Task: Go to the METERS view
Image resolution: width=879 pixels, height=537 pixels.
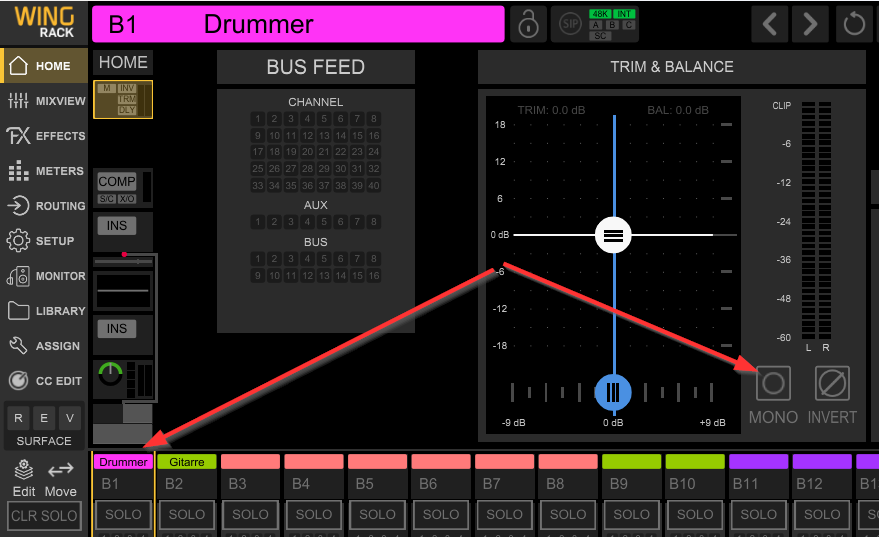Action: point(44,171)
